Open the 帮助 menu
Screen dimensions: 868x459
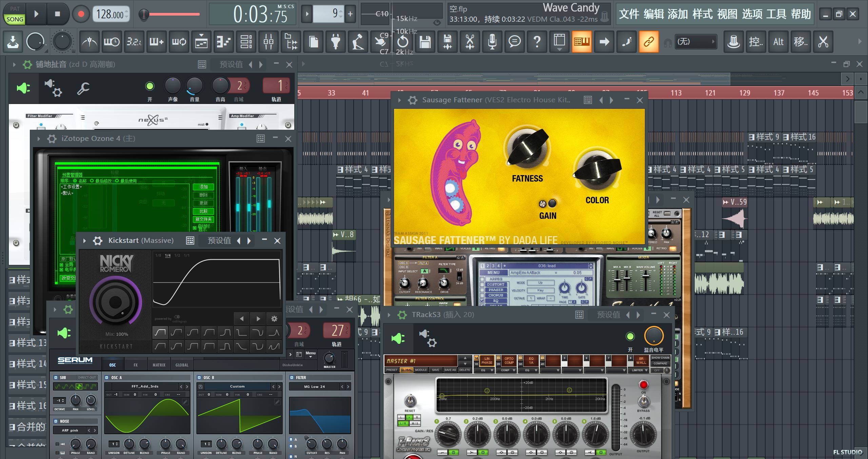coord(801,14)
